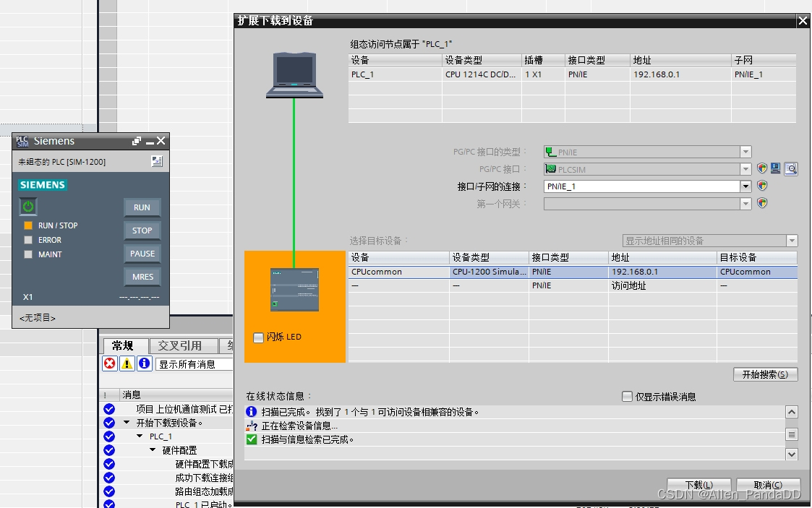The width and height of the screenshot is (812, 508).
Task: Click the PLC device image in orange panel
Action: (x=295, y=290)
